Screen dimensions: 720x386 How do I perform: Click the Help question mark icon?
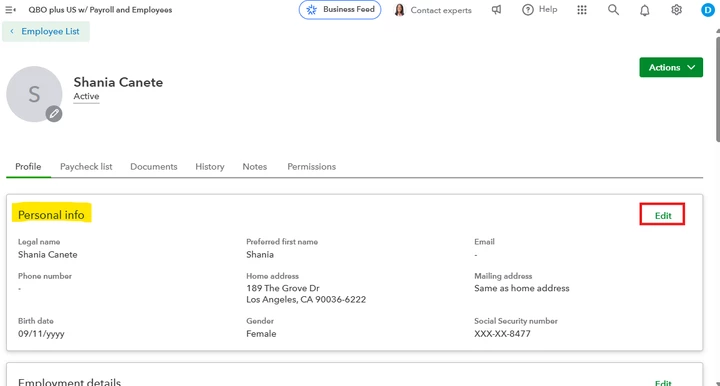click(x=528, y=10)
